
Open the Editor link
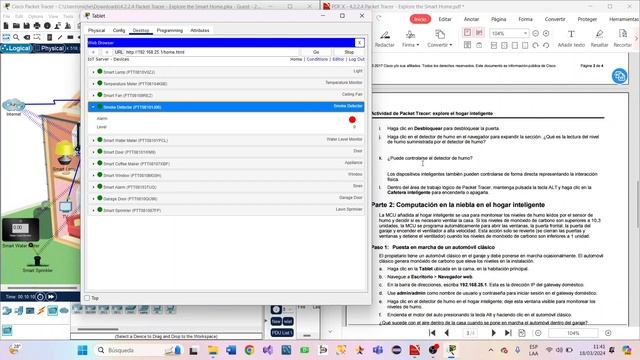[x=338, y=59]
